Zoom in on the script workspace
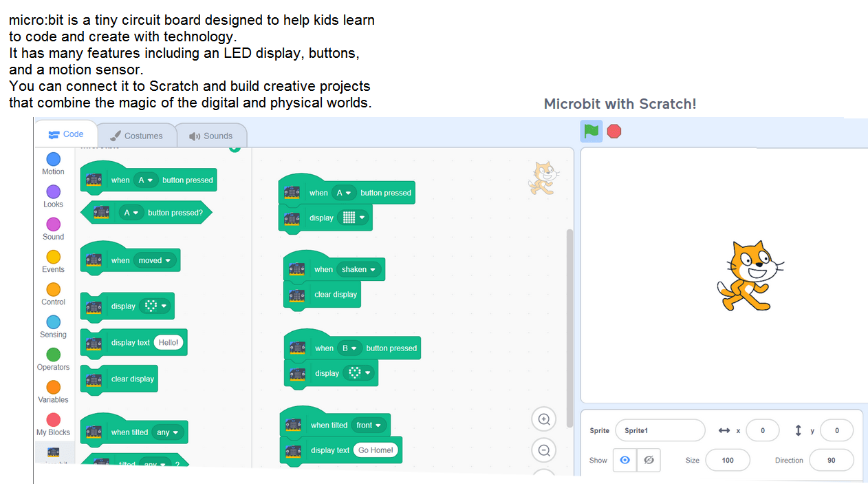 pyautogui.click(x=544, y=419)
